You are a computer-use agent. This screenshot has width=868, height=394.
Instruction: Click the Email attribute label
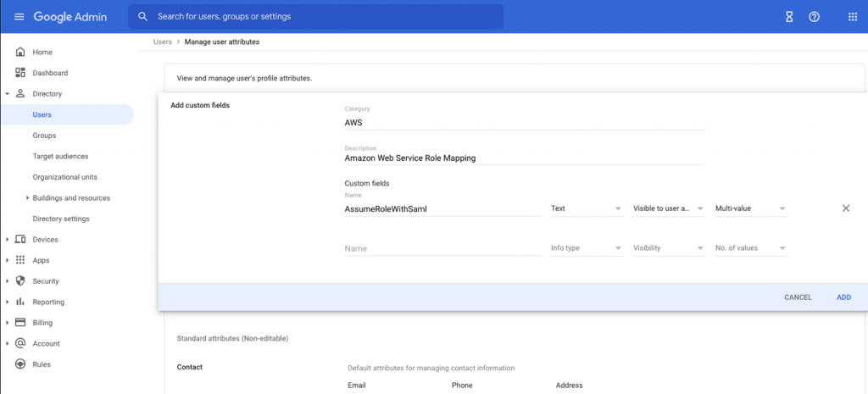(x=357, y=386)
